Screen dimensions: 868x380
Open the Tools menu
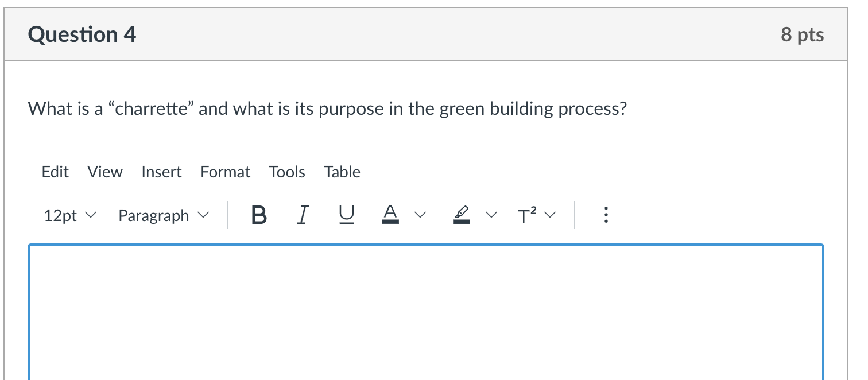[x=287, y=172]
